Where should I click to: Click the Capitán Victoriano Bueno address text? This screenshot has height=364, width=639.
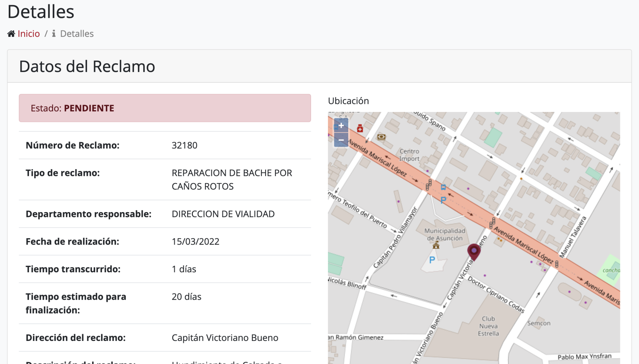coord(225,338)
